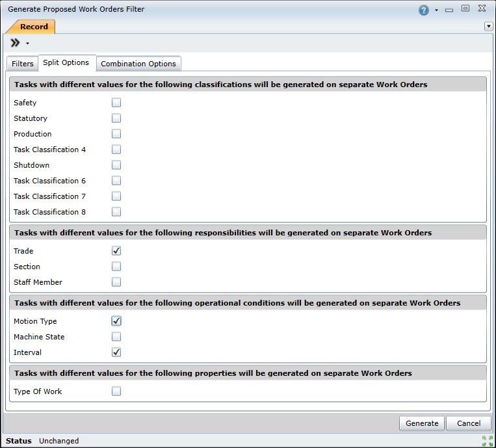Open the dropdown arrow next to help icon

pos(436,10)
